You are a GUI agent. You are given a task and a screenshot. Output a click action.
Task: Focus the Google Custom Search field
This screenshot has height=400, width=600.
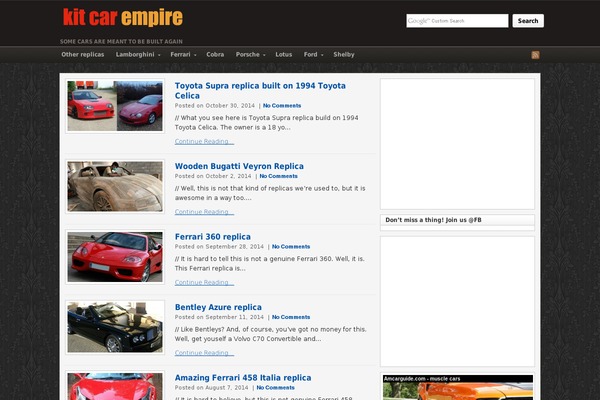[x=457, y=21]
